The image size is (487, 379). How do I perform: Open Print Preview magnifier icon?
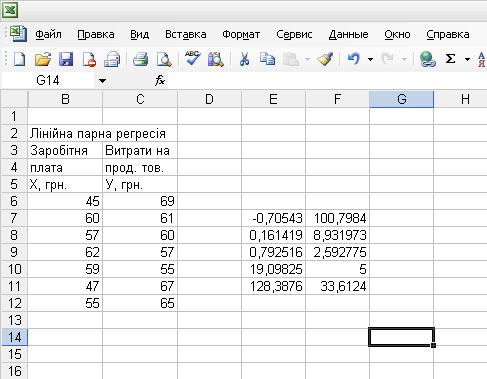coord(164,59)
